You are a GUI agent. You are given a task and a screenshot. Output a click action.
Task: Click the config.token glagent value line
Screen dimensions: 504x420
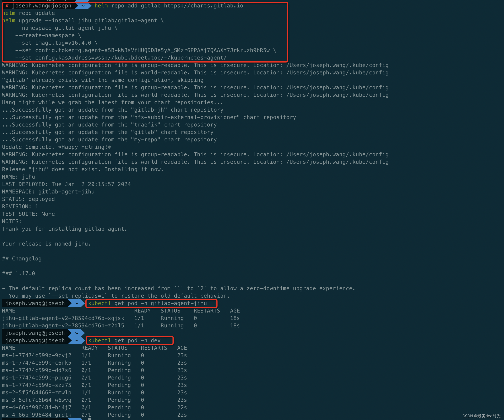point(146,50)
